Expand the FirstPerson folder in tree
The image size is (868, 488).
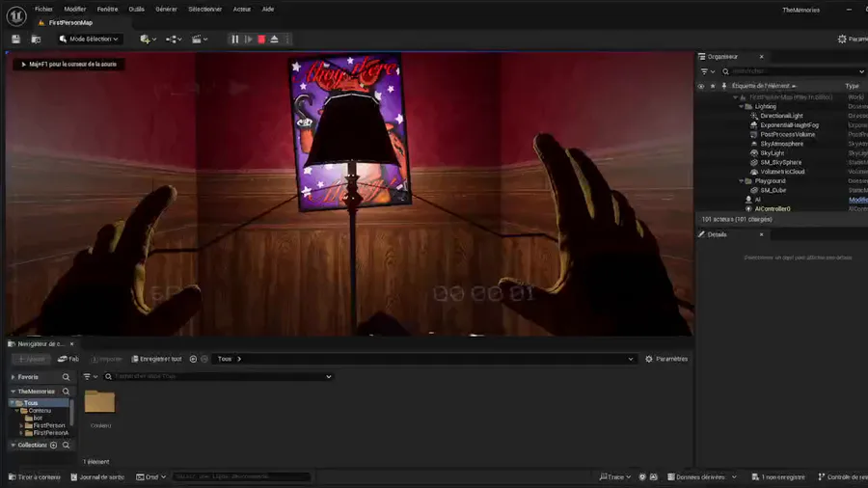point(21,426)
